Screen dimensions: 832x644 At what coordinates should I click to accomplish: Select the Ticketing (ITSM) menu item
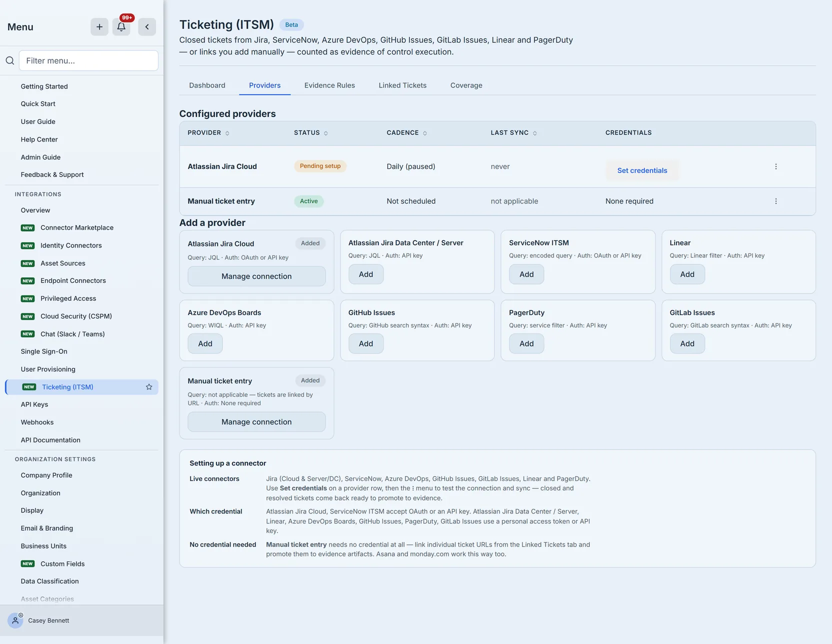pos(81,387)
